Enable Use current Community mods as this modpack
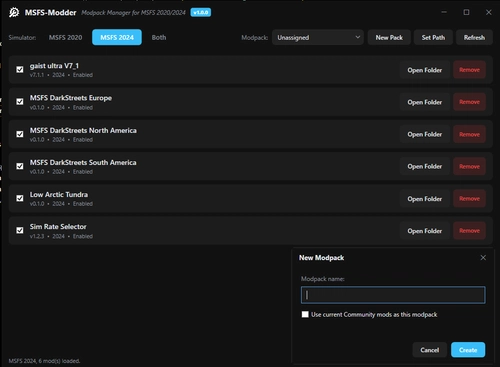This screenshot has width=500, height=367. 305,314
